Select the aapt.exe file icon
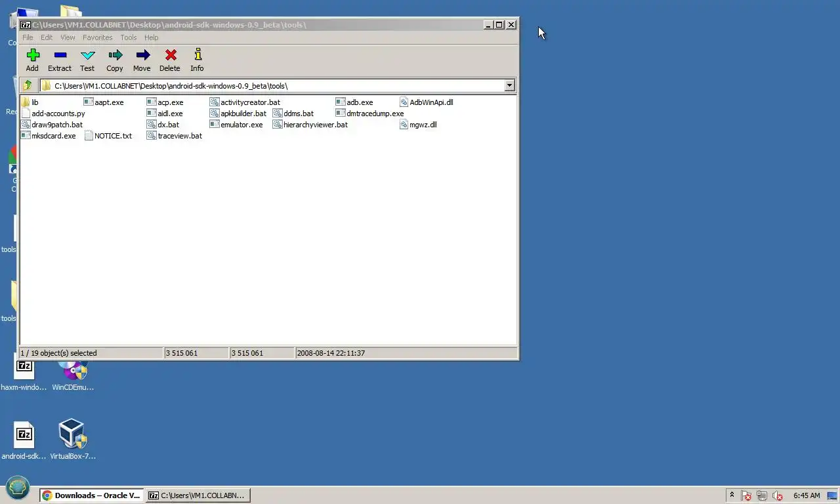 pos(89,102)
